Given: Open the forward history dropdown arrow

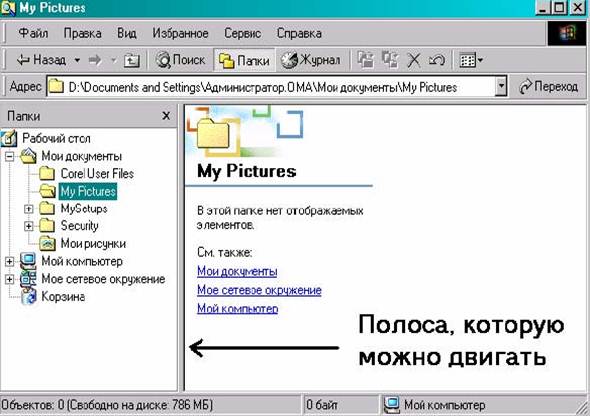Looking at the screenshot, I should 113,60.
